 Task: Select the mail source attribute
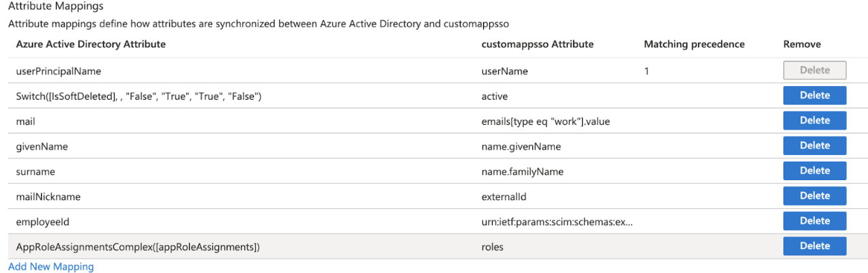click(25, 121)
